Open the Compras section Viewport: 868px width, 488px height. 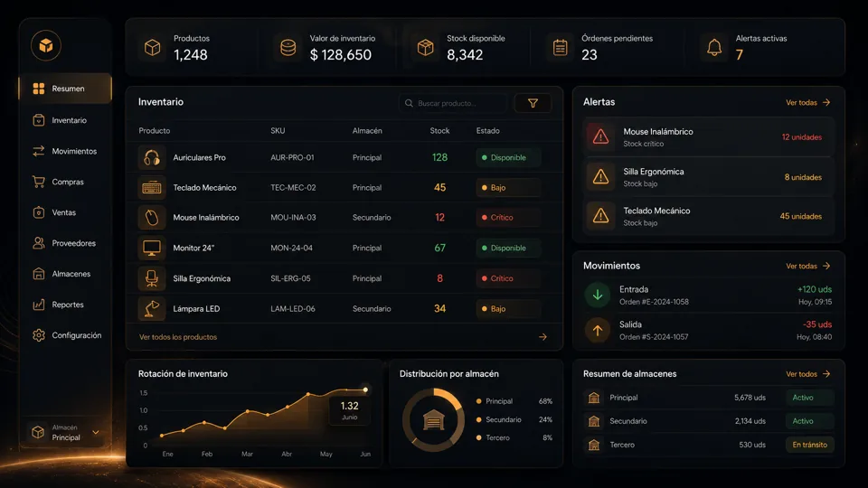tap(65, 182)
